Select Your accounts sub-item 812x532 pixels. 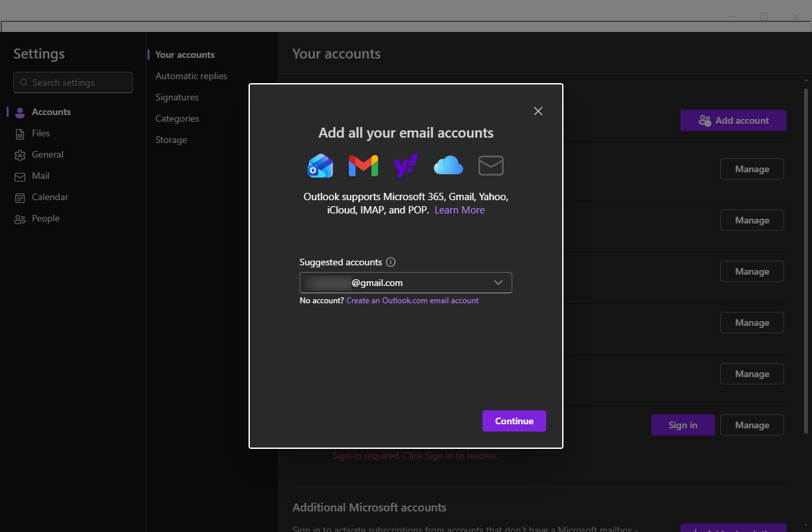(x=185, y=55)
